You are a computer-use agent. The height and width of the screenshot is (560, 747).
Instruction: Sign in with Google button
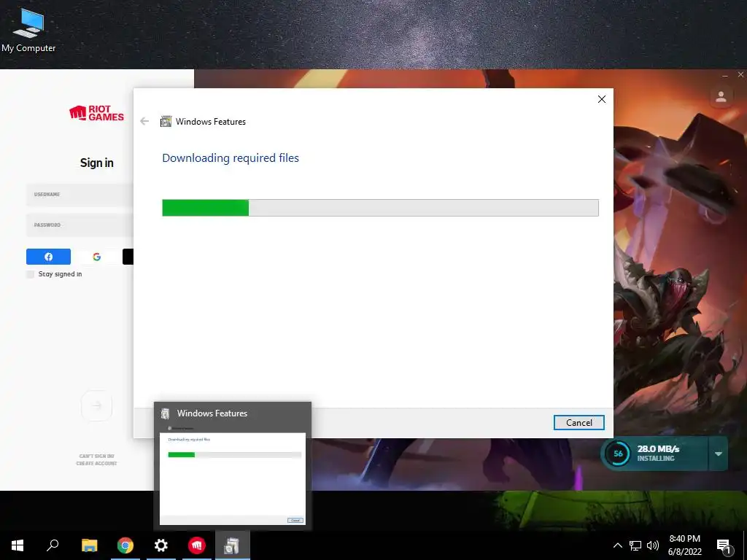pos(97,257)
